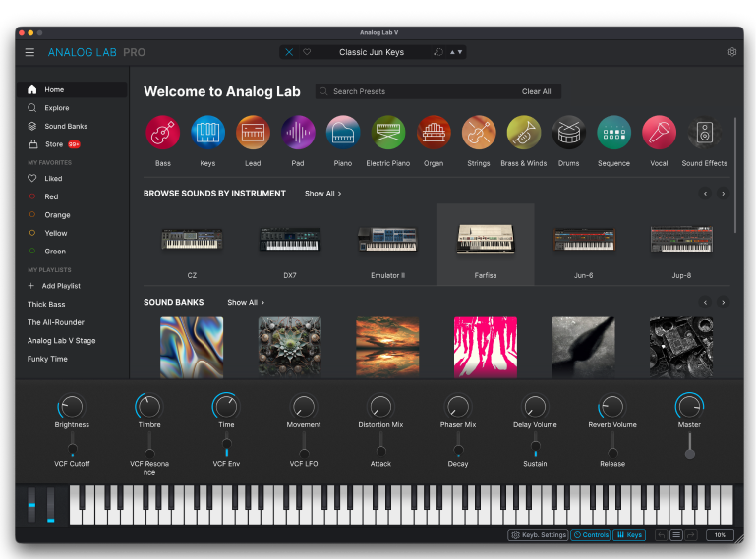
Task: Click Clear All in search bar
Action: click(x=536, y=91)
